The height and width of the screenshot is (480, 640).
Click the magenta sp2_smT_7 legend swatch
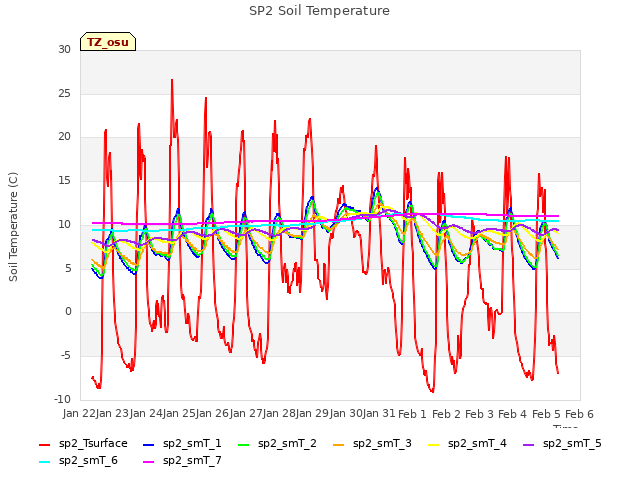[149, 462]
